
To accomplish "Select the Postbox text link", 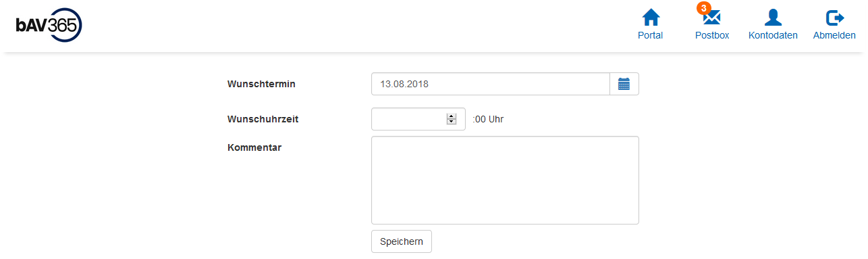I will (x=712, y=35).
